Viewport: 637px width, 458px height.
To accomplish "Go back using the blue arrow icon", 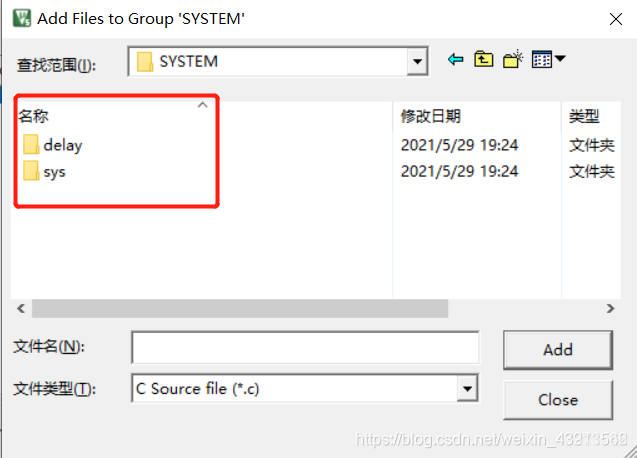I will pyautogui.click(x=455, y=60).
